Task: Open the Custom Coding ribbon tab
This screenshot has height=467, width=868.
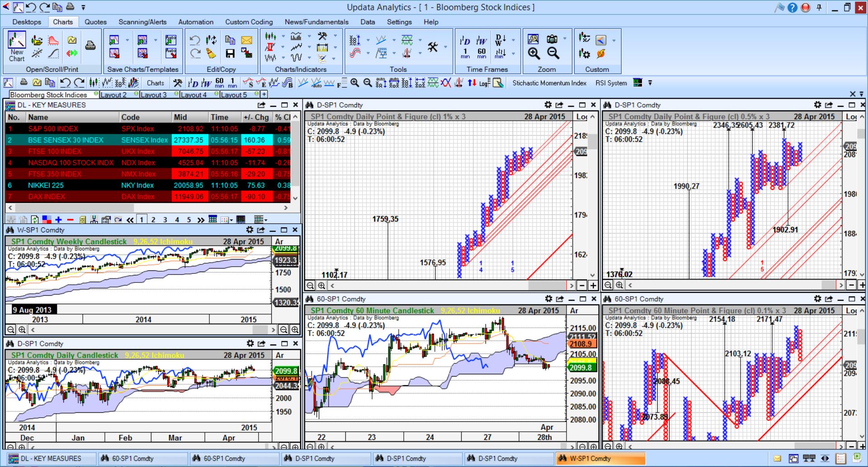Action: tap(249, 22)
